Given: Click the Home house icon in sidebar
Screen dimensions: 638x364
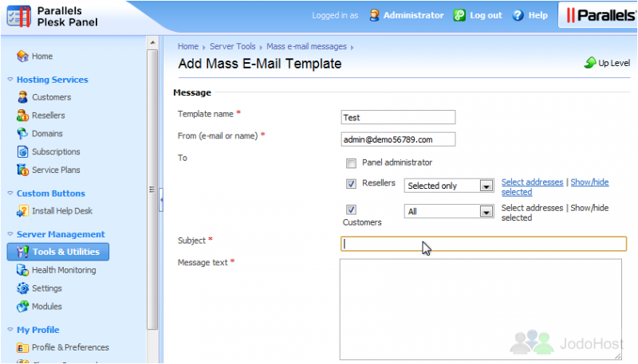Looking at the screenshot, I should 22,56.
